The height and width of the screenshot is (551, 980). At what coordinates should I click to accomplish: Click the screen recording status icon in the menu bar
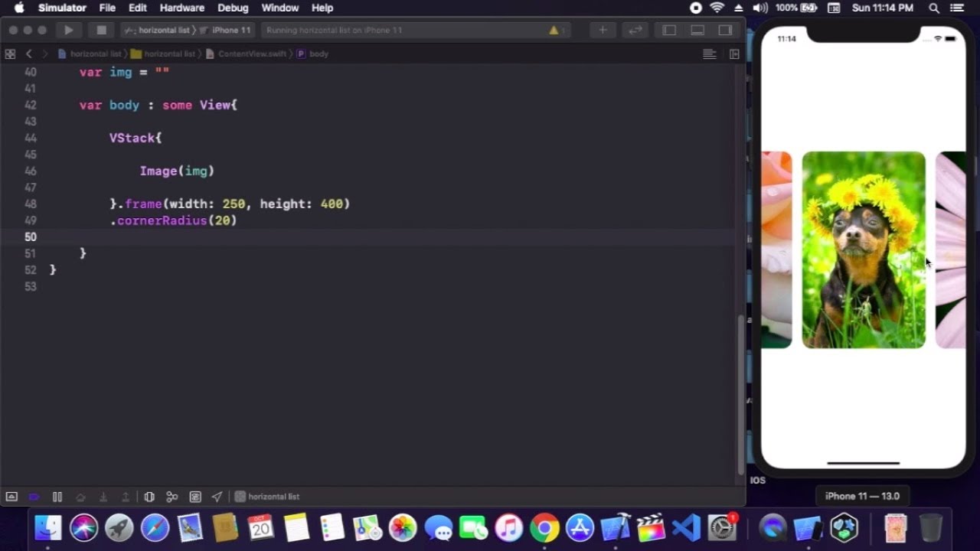click(x=696, y=8)
